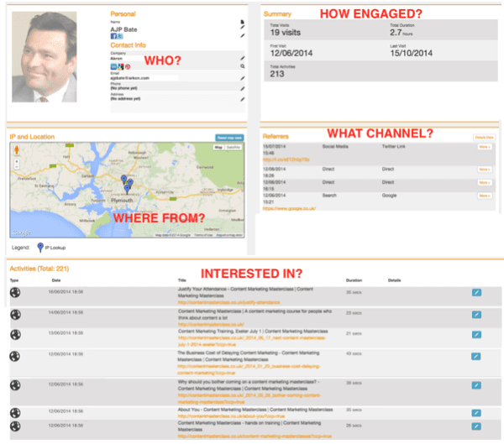Click the LinkedIn icon under the Akron company
504x444 pixels.
tap(113, 65)
